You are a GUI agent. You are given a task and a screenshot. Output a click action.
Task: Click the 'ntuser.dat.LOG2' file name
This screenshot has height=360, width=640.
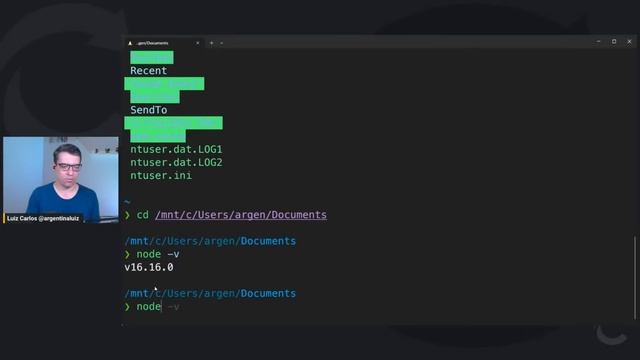176,162
